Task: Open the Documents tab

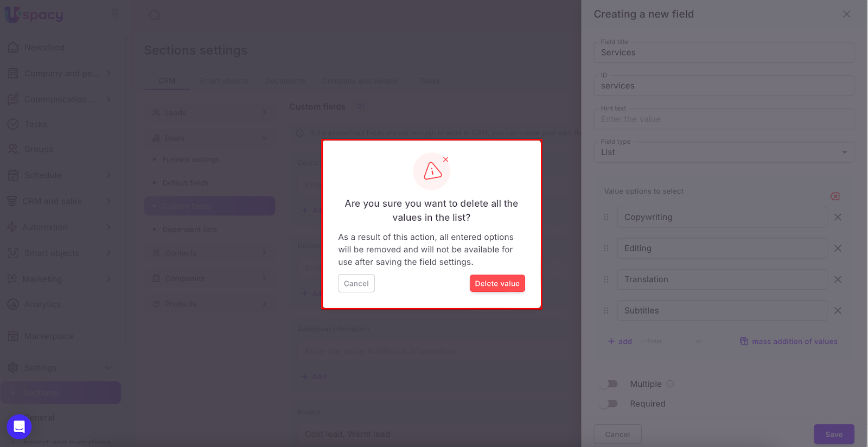Action: pos(285,81)
